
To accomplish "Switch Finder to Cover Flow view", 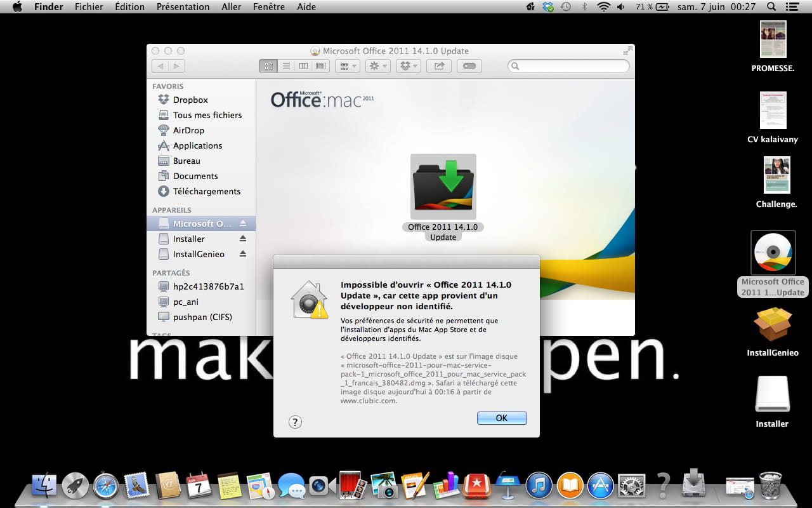I will pyautogui.click(x=321, y=65).
